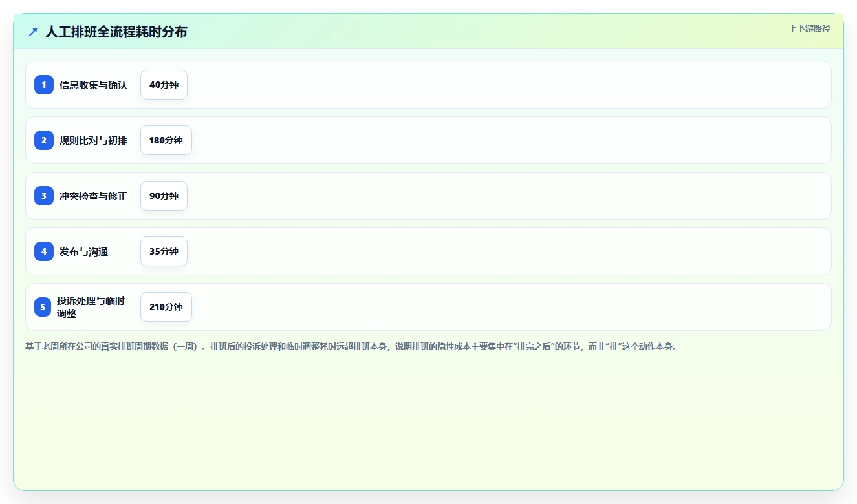Click the number 4 step badge

[44, 251]
